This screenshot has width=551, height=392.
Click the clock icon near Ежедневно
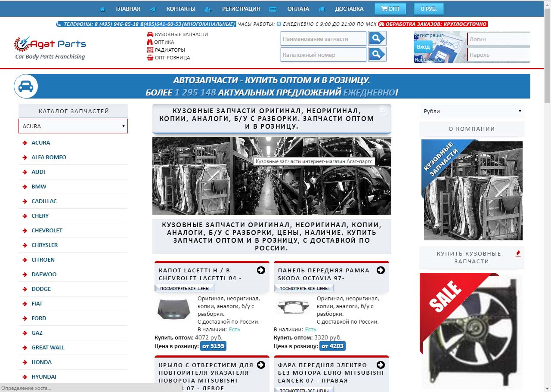(279, 25)
